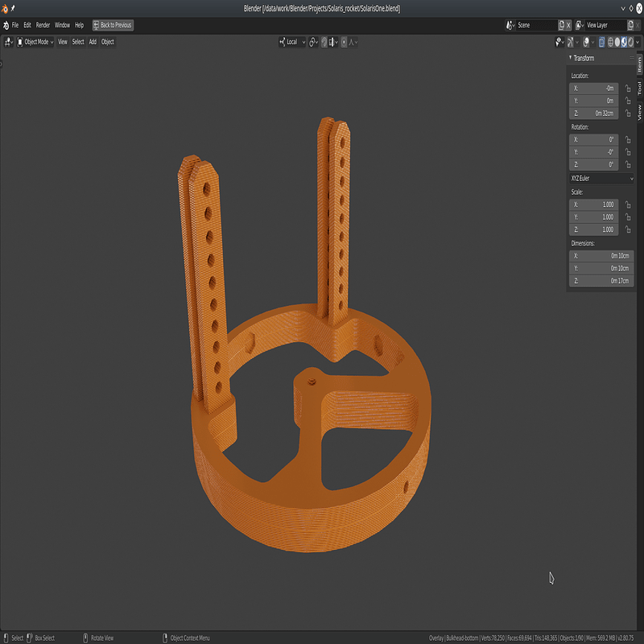The height and width of the screenshot is (644, 644).
Task: Toggle lock on Rotation Y
Action: [628, 152]
